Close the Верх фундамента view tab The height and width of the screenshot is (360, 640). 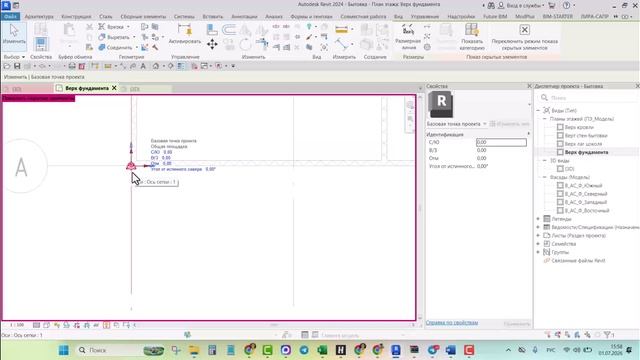tap(114, 88)
